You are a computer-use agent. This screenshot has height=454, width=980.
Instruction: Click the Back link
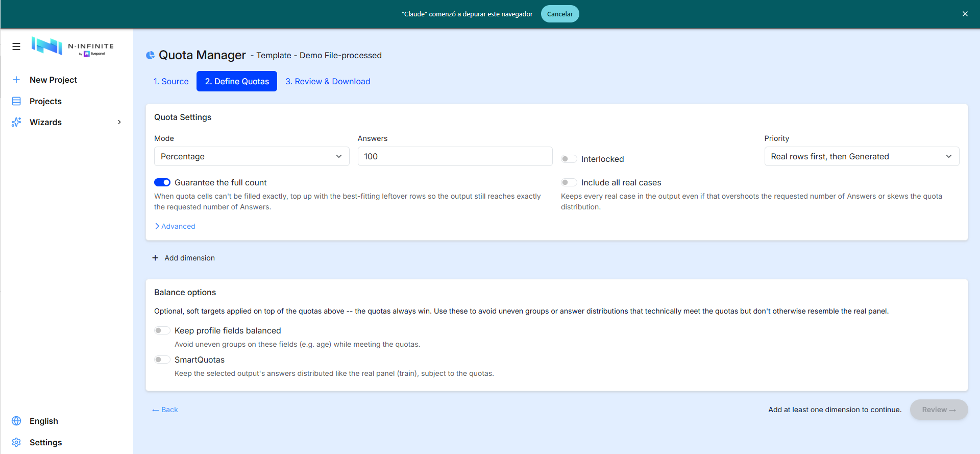point(165,410)
